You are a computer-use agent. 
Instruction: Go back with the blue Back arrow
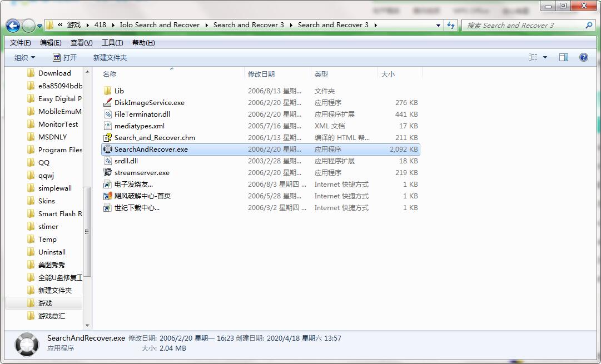tap(13, 26)
